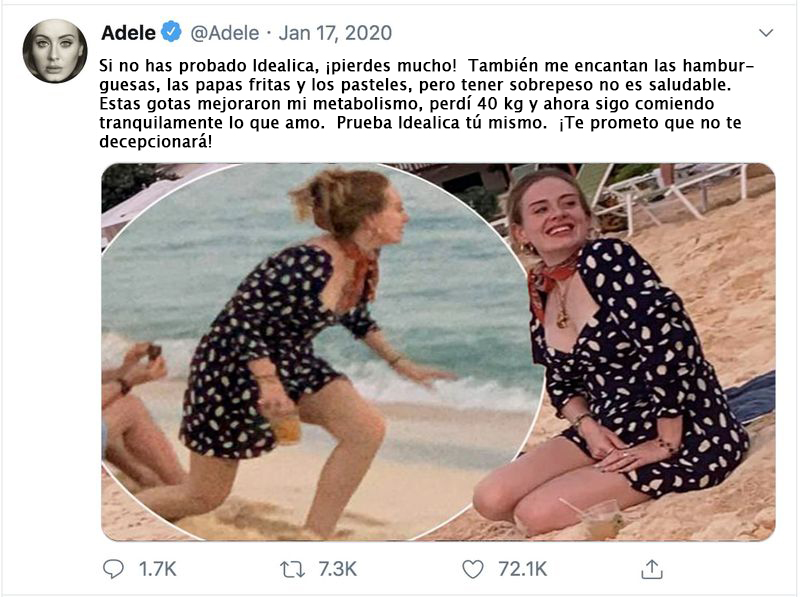The width and height of the screenshot is (800, 597).
Task: Click the blue verified badge next to Adele
Action: pos(171,32)
